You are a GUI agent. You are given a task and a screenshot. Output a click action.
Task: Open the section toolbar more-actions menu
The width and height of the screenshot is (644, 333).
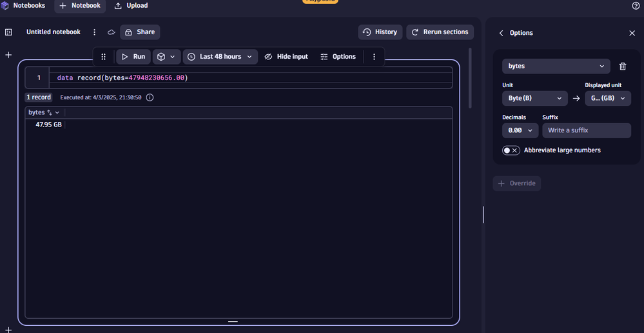[x=374, y=57]
